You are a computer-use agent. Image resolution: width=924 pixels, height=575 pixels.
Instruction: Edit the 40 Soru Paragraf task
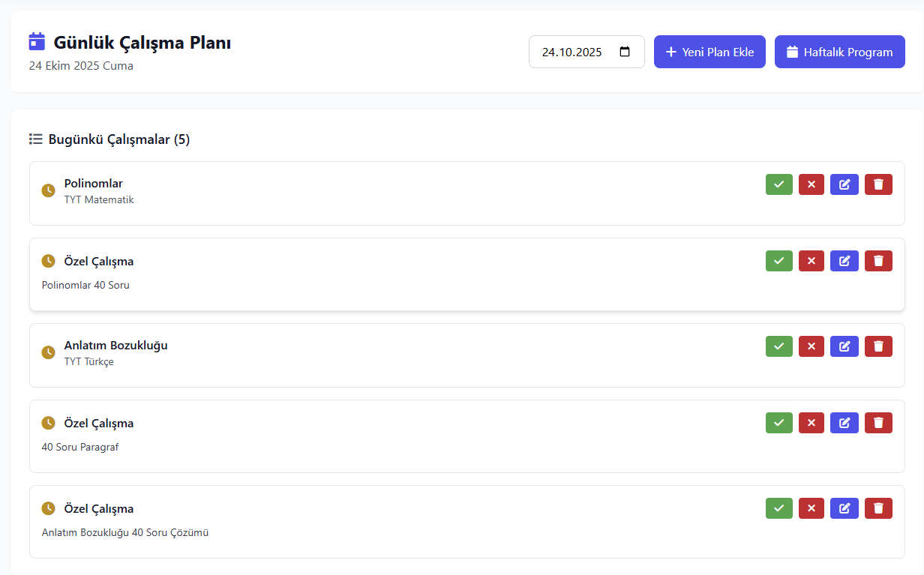(844, 423)
